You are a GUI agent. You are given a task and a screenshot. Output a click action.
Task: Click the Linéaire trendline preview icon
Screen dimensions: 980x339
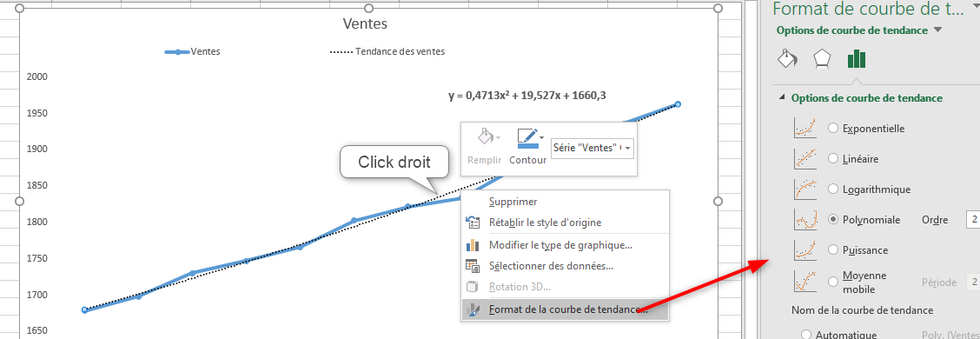(x=805, y=158)
